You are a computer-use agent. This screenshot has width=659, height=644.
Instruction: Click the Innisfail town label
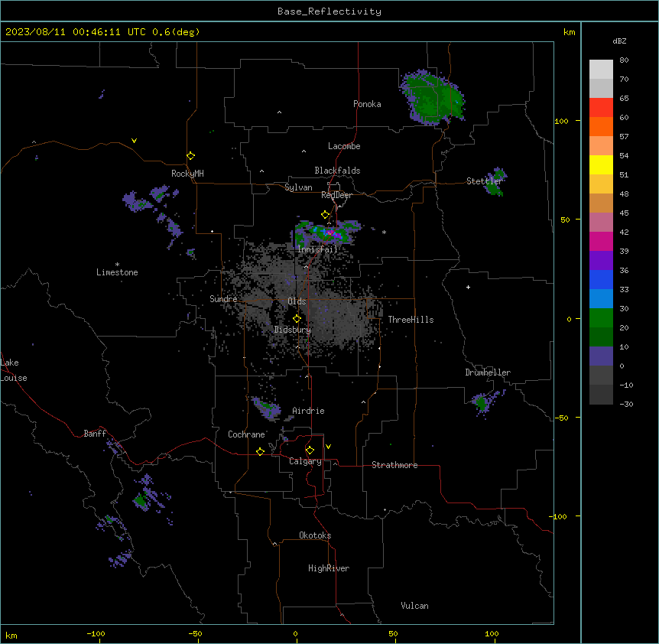pos(317,249)
